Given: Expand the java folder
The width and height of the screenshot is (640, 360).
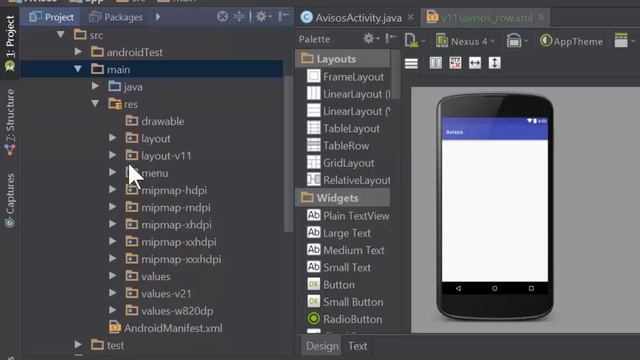Looking at the screenshot, I should 95,86.
